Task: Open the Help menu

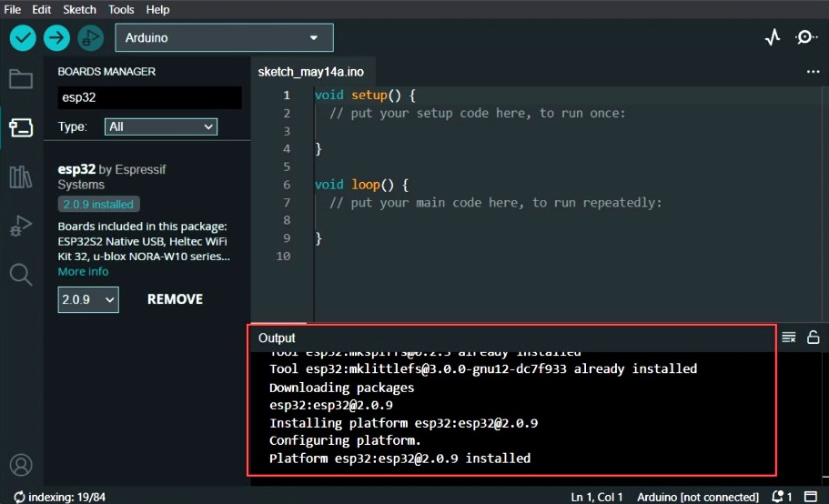Action: (x=157, y=9)
